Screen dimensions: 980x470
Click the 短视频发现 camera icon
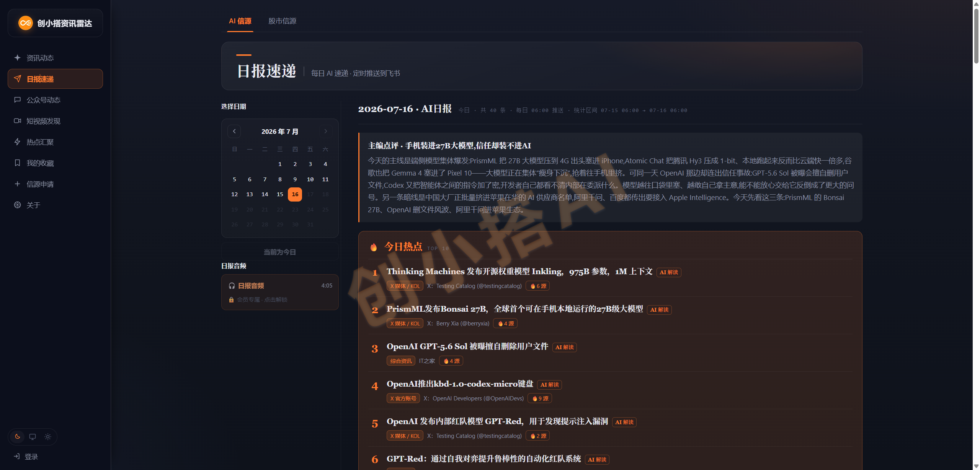(17, 121)
